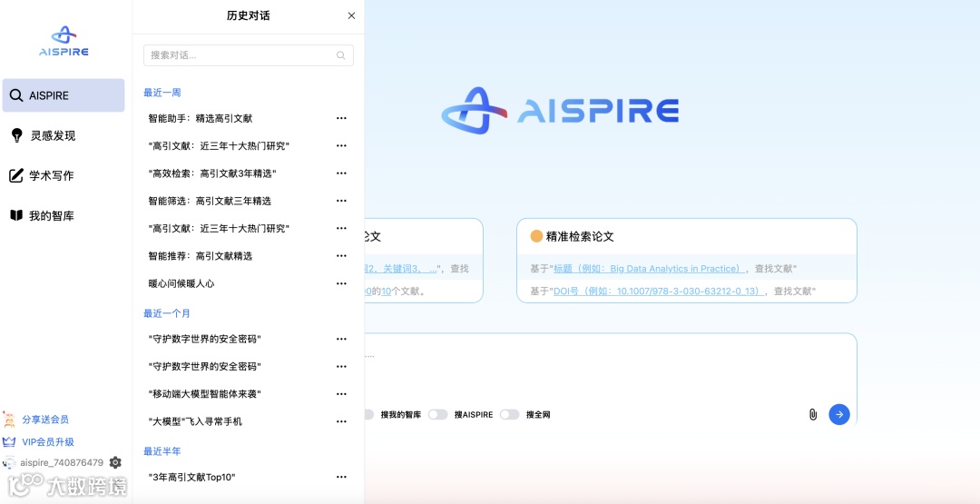This screenshot has height=504, width=980.
Task: Click the username aispire_740876479
Action: (62, 463)
